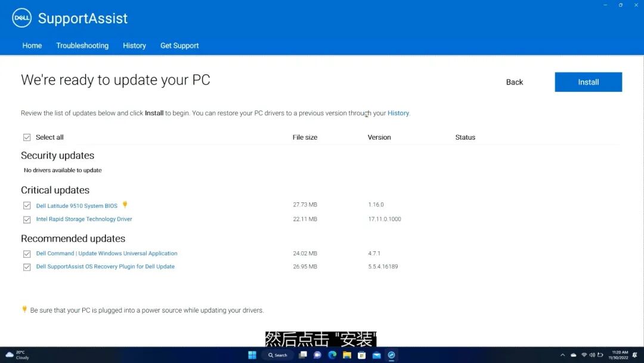Click the lightbulb icon next to power source note
The image size is (644, 363).
pos(24,309)
